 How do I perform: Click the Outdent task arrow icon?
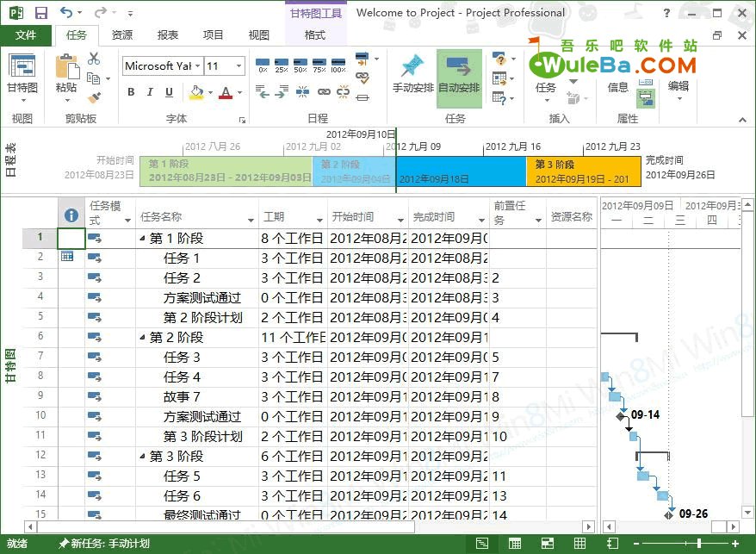[263, 91]
